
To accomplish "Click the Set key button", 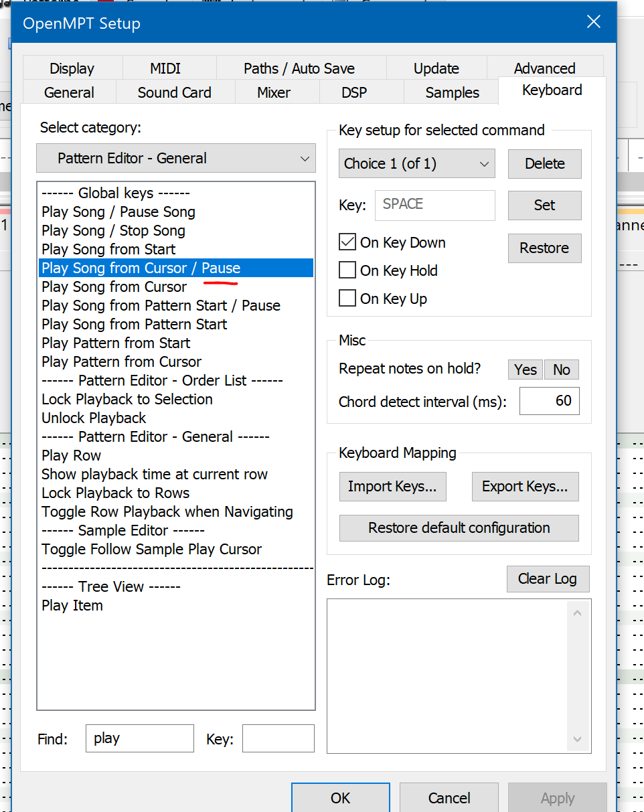I will (545, 206).
